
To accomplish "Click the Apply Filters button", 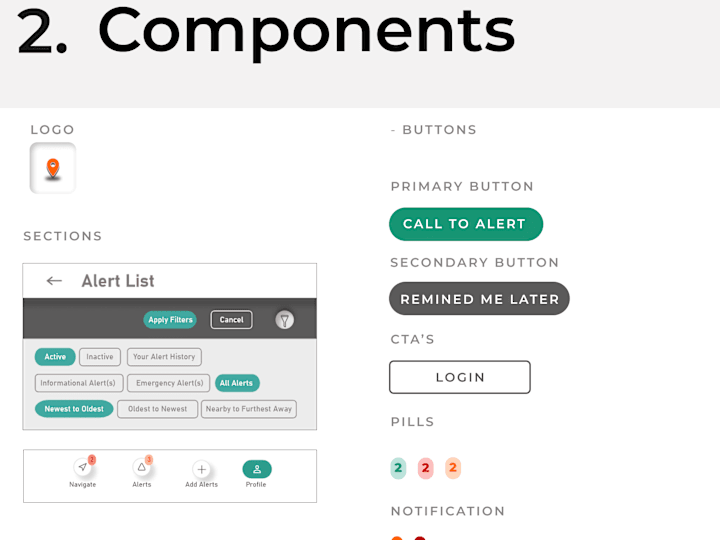I will pos(170,320).
